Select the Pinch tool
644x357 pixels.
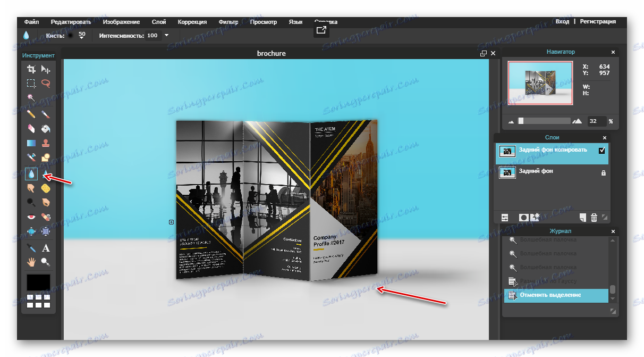(46, 231)
